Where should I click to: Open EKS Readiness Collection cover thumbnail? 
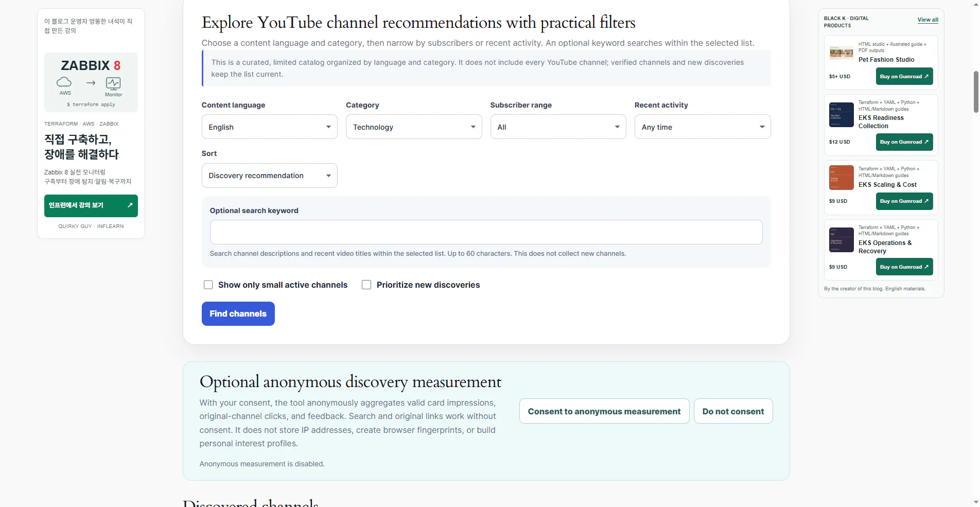(841, 114)
